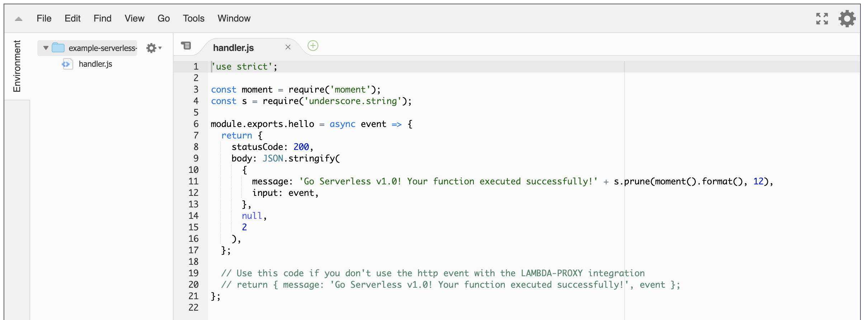Click the example-serverless folder icon

click(58, 48)
